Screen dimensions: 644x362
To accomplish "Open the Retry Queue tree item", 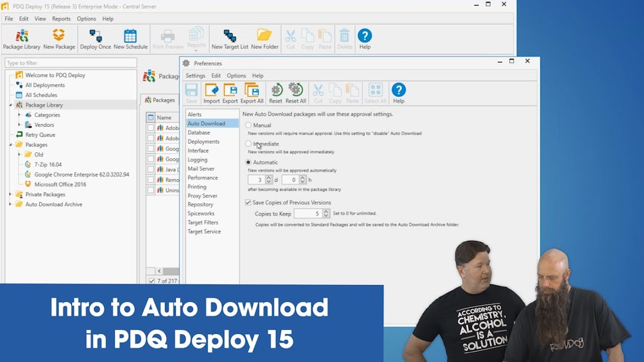I will point(40,135).
